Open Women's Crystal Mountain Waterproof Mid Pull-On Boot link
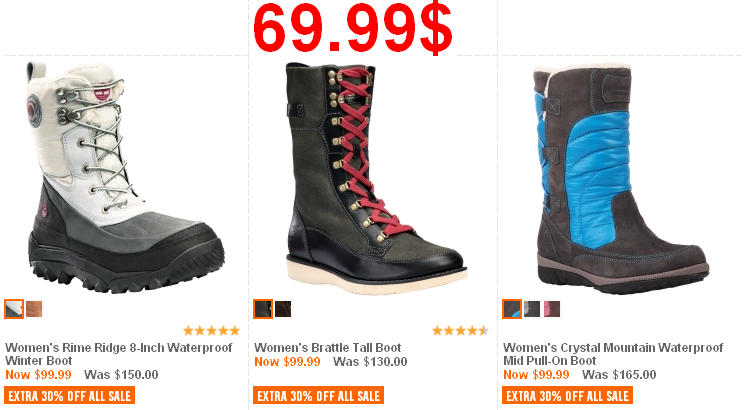The width and height of the screenshot is (747, 410). (613, 354)
